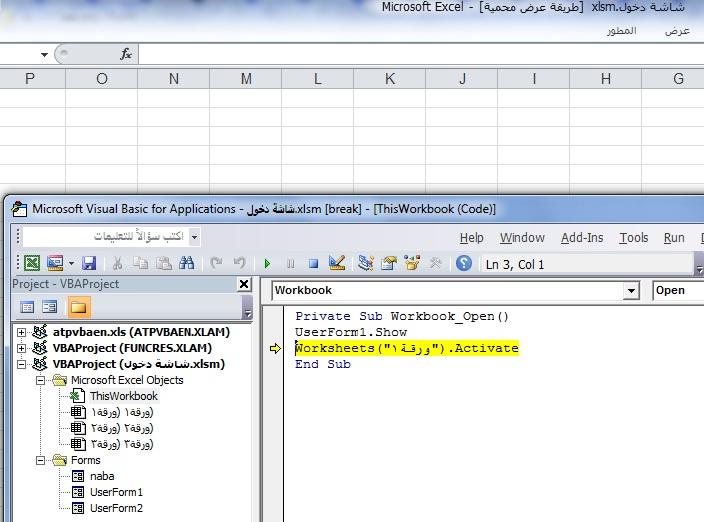Click the fx Insert Function button
Image resolution: width=704 pixels, height=522 pixels.
coord(126,54)
